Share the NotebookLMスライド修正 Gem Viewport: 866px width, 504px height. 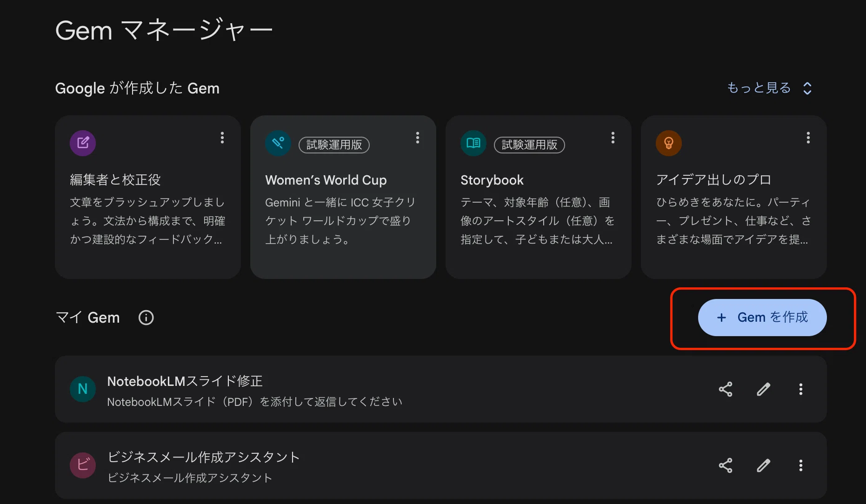pyautogui.click(x=726, y=389)
